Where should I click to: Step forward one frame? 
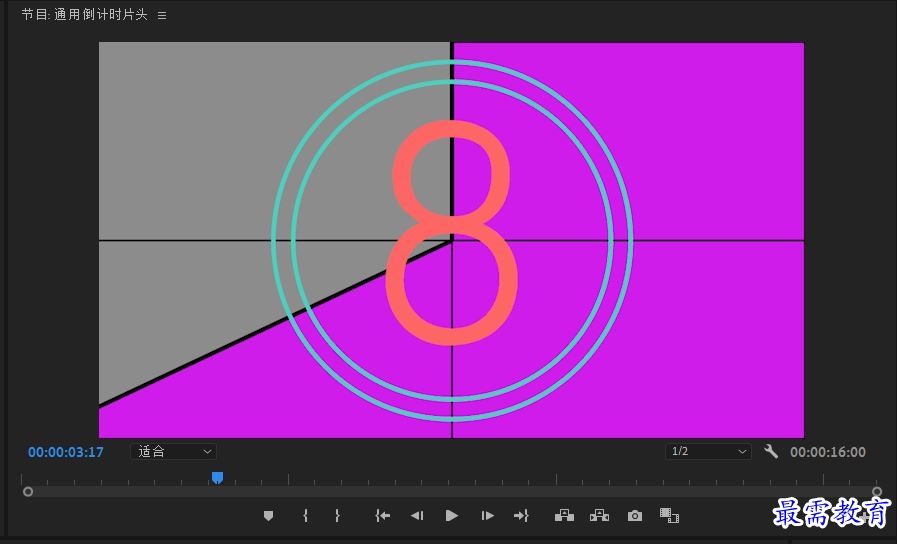487,516
